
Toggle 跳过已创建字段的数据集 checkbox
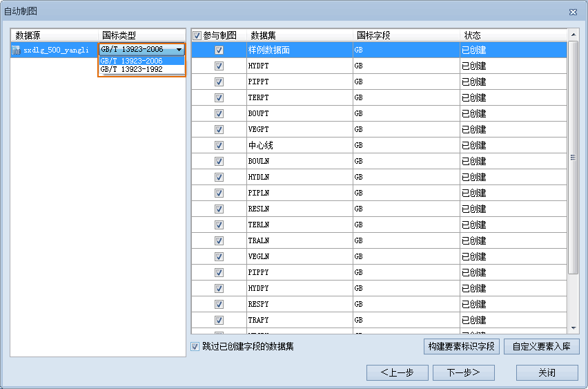pyautogui.click(x=195, y=346)
